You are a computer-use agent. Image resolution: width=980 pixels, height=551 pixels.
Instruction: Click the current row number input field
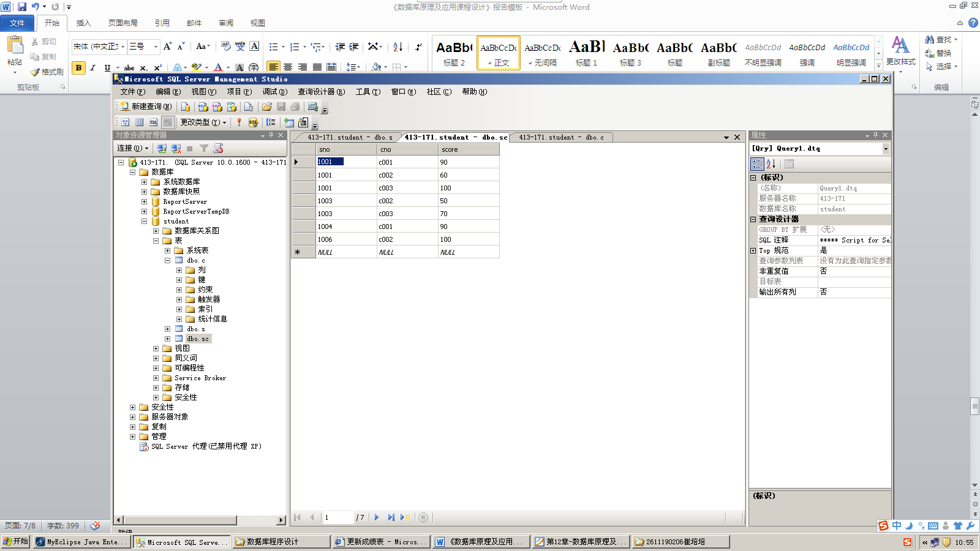coord(338,517)
